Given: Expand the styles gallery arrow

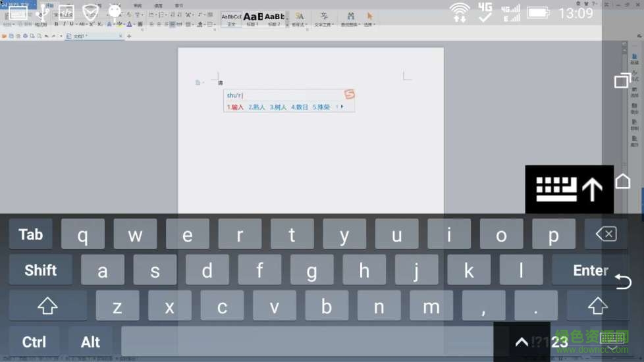Looking at the screenshot, I should [287, 26].
